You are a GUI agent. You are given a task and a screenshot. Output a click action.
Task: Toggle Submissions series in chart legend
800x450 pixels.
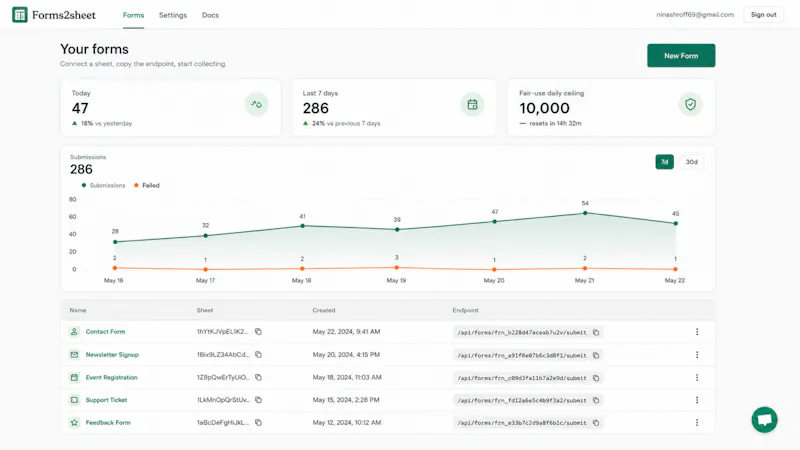coord(103,185)
